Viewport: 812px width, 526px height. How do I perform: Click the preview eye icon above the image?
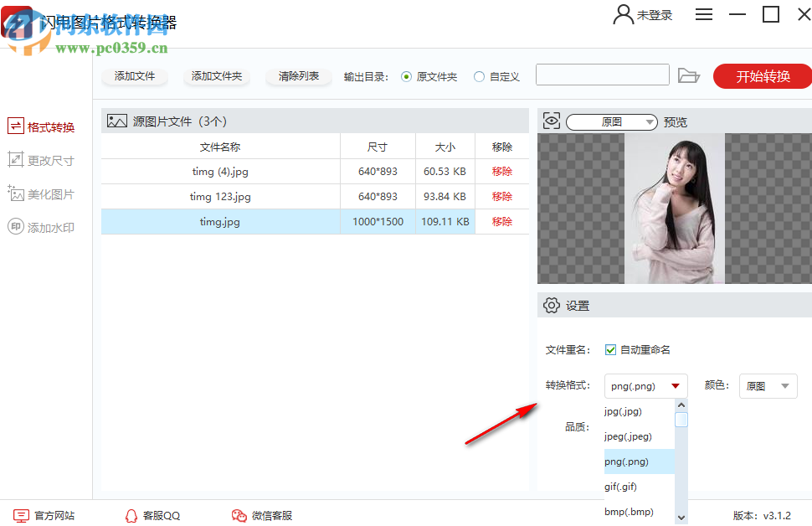click(551, 121)
